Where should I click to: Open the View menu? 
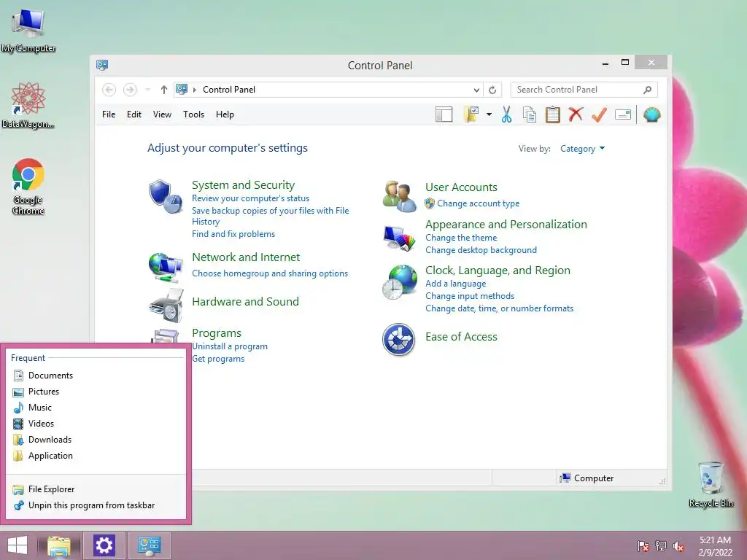click(162, 114)
